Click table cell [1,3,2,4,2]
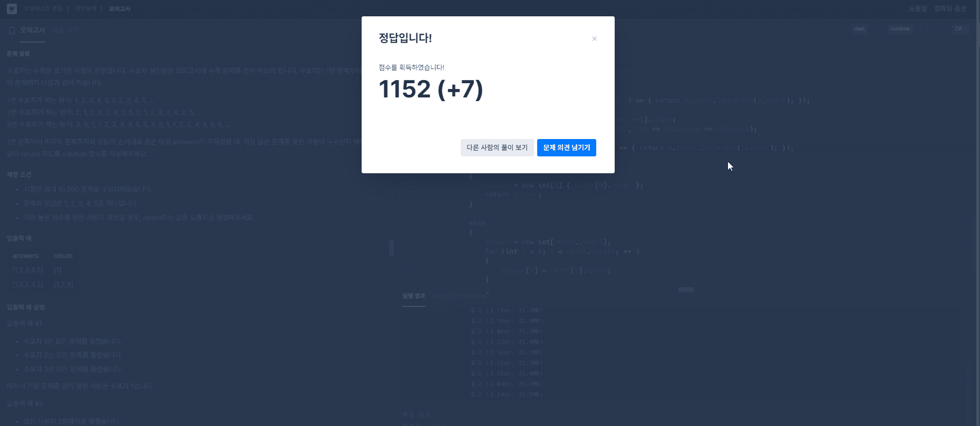Screen dimensions: 980x426 tap(28, 285)
